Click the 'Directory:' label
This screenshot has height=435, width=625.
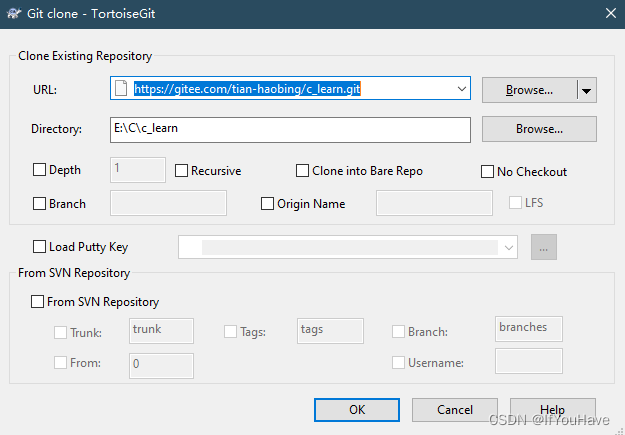[56, 129]
